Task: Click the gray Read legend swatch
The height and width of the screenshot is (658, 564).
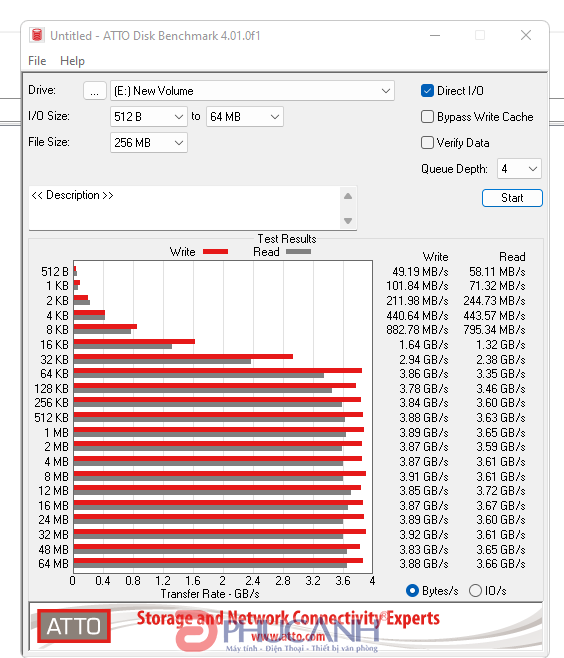Action: [298, 252]
